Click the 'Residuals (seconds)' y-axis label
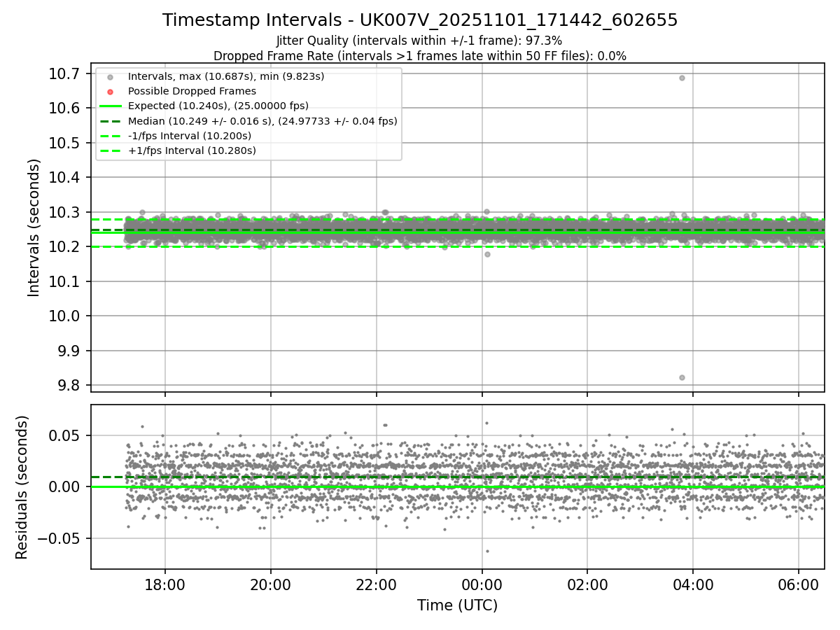840x630 pixels. (x=22, y=487)
